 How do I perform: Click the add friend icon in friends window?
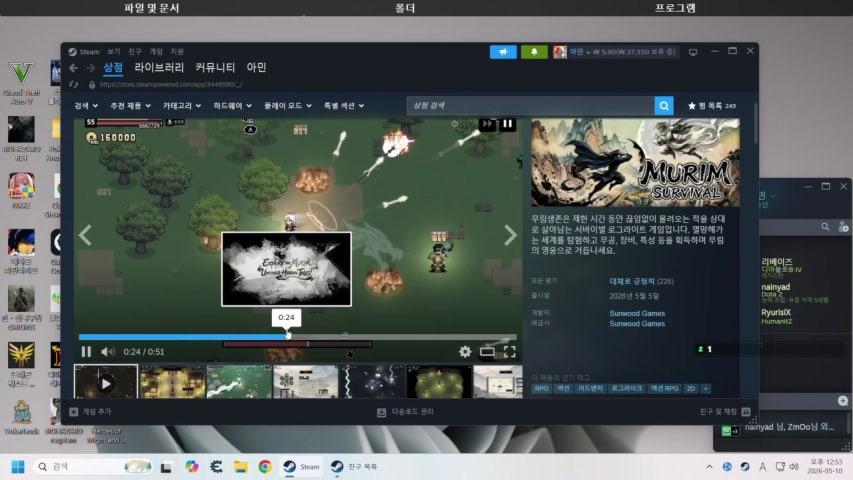(x=843, y=227)
